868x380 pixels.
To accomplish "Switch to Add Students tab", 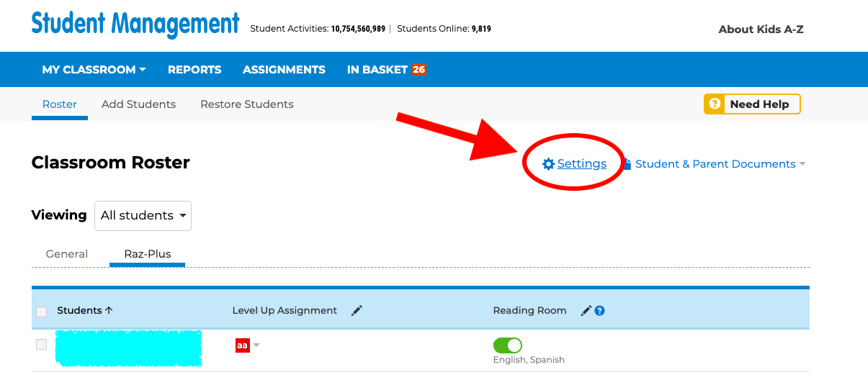I will coord(138,104).
